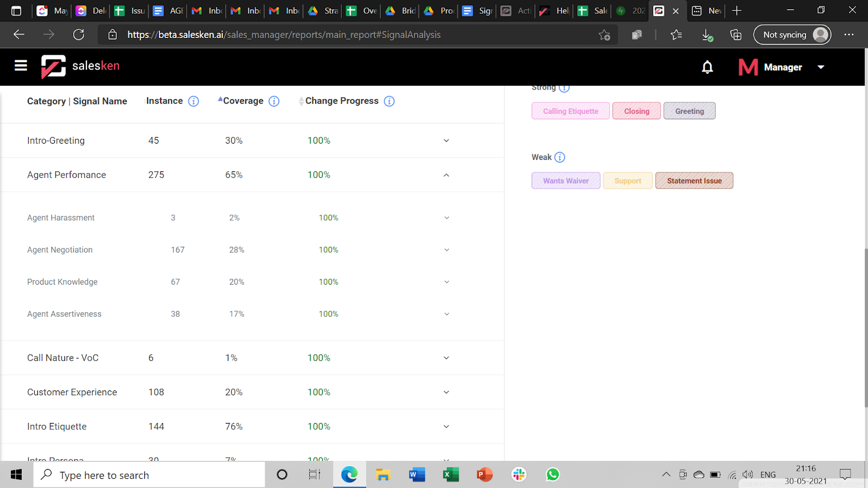Open browser Collections
The height and width of the screenshot is (488, 868).
point(736,35)
